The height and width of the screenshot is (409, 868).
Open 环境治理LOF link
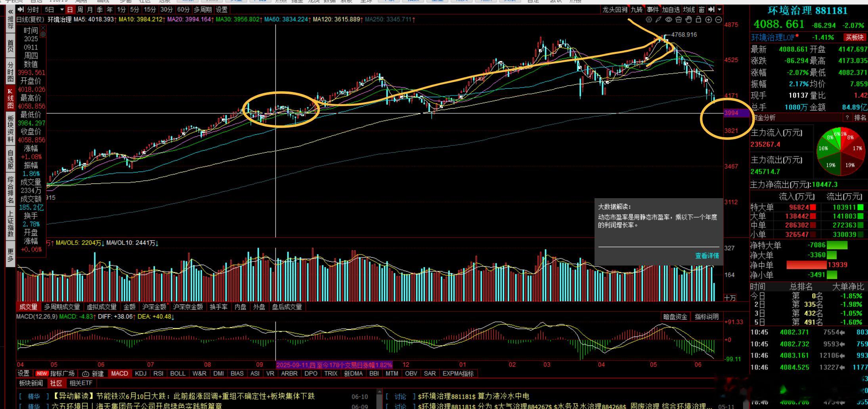point(773,37)
